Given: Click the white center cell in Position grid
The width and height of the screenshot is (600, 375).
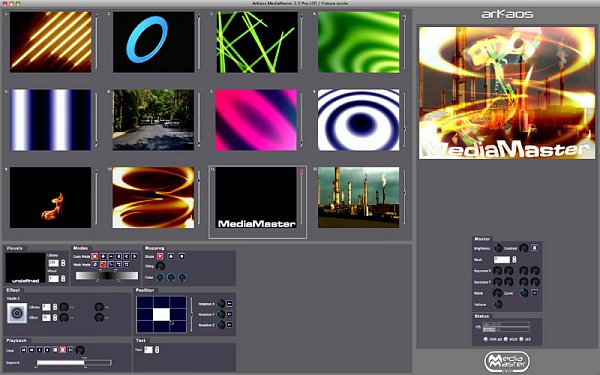Looking at the screenshot, I should [x=161, y=315].
